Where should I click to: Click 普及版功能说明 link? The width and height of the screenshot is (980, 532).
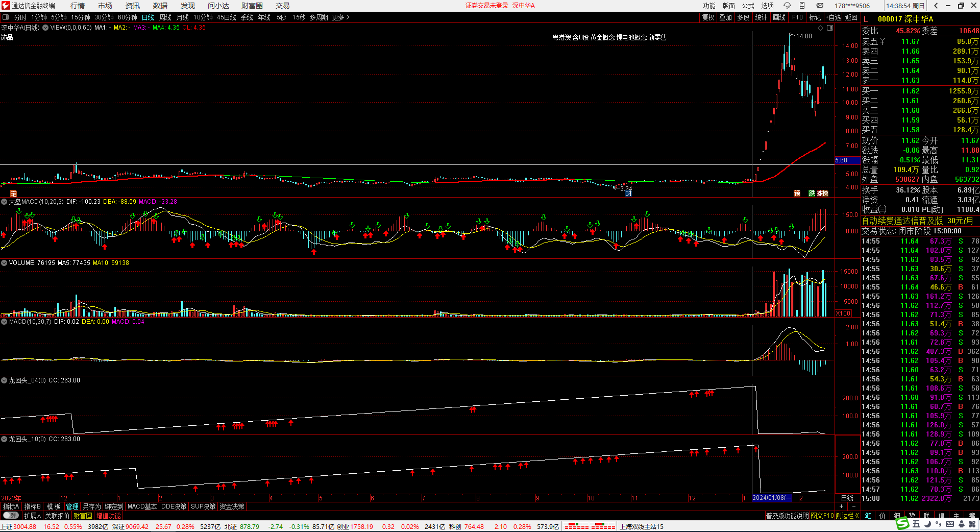[788, 516]
